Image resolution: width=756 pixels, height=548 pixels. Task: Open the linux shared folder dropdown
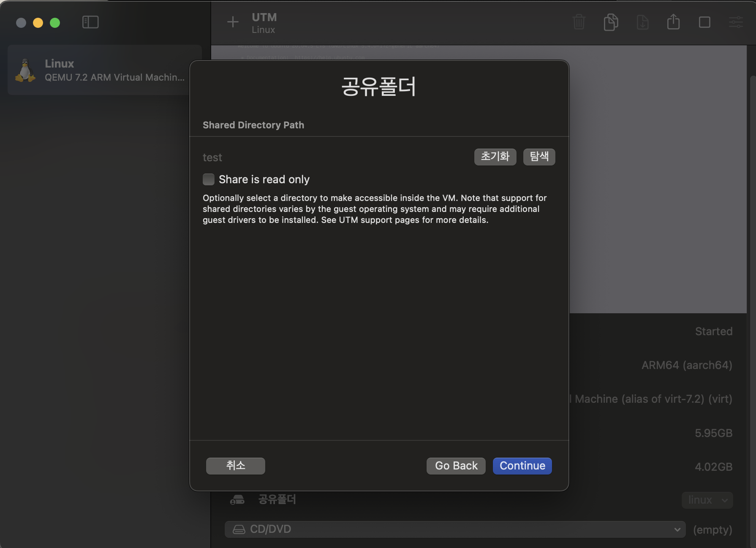click(707, 500)
